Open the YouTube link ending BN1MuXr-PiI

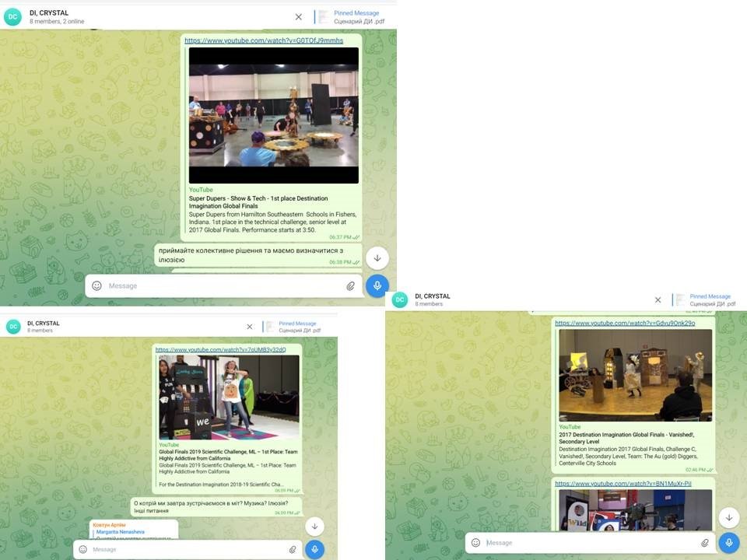click(x=623, y=483)
